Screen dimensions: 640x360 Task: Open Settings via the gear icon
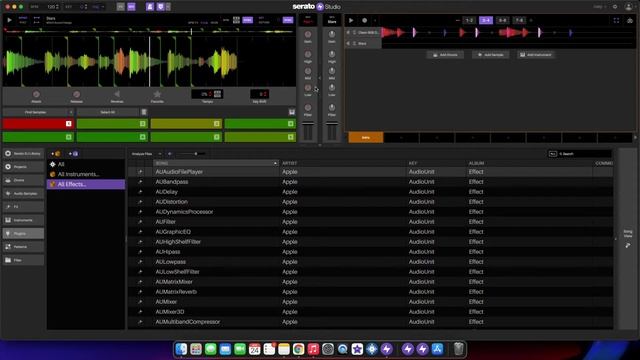(x=615, y=7)
